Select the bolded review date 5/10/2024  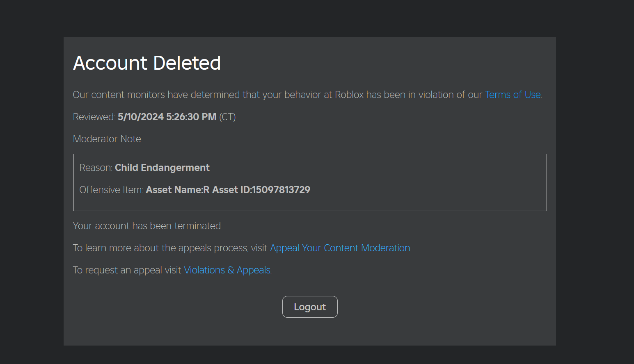pyautogui.click(x=167, y=117)
